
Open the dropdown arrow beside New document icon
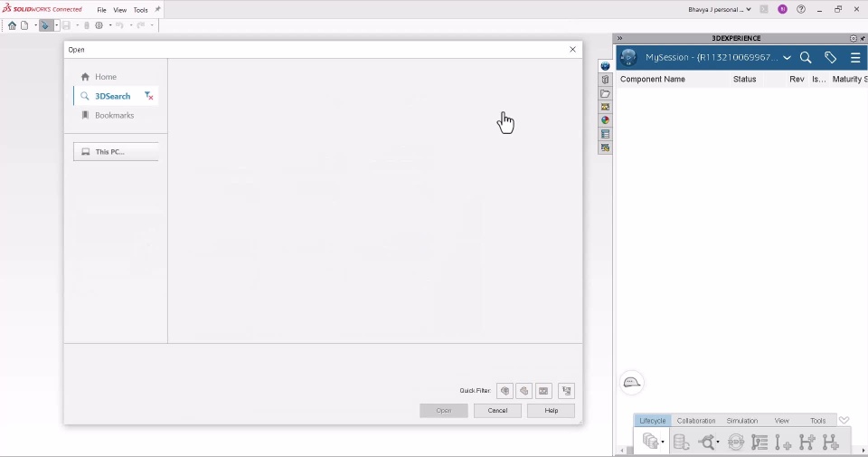(35, 25)
